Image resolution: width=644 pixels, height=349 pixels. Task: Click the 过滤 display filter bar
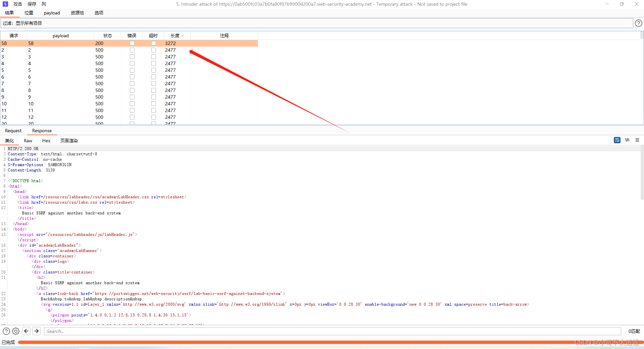pos(317,23)
